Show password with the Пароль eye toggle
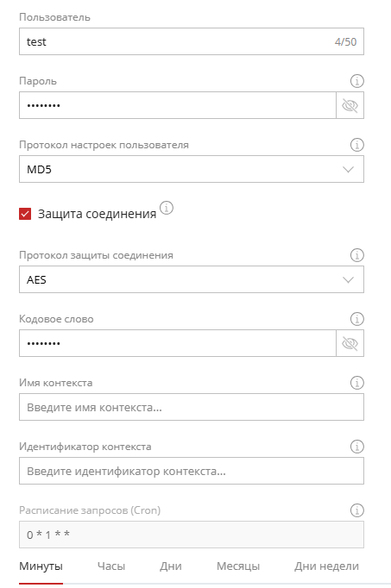Viewport: 391px width, 588px height. [x=350, y=105]
